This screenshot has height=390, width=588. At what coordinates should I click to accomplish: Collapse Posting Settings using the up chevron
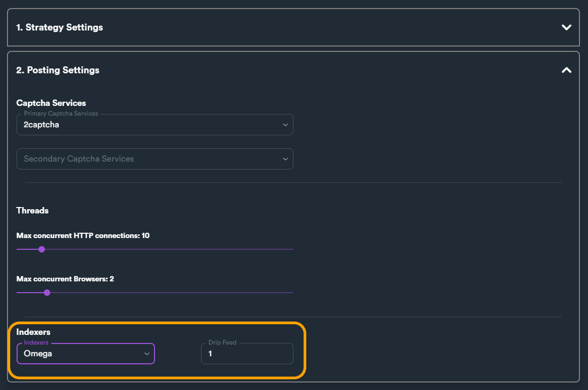coord(567,70)
